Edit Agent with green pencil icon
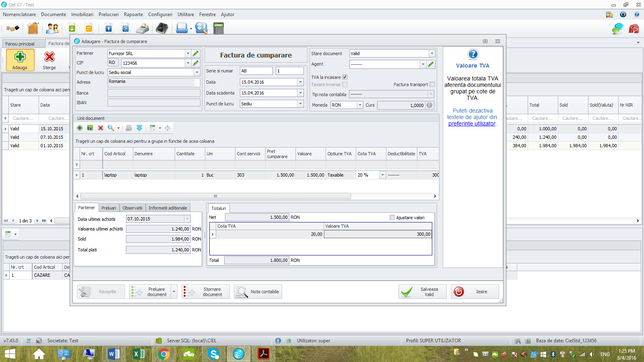644x362 pixels. pyautogui.click(x=431, y=64)
